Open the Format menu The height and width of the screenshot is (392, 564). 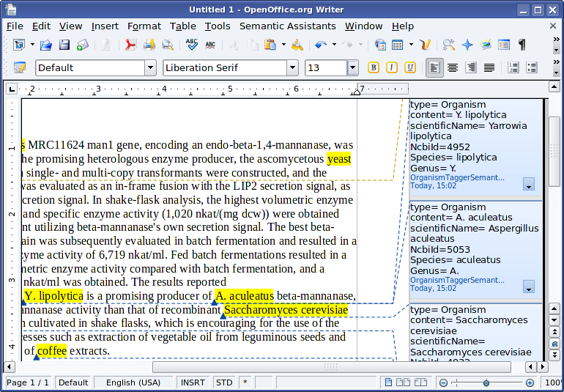[x=144, y=26]
